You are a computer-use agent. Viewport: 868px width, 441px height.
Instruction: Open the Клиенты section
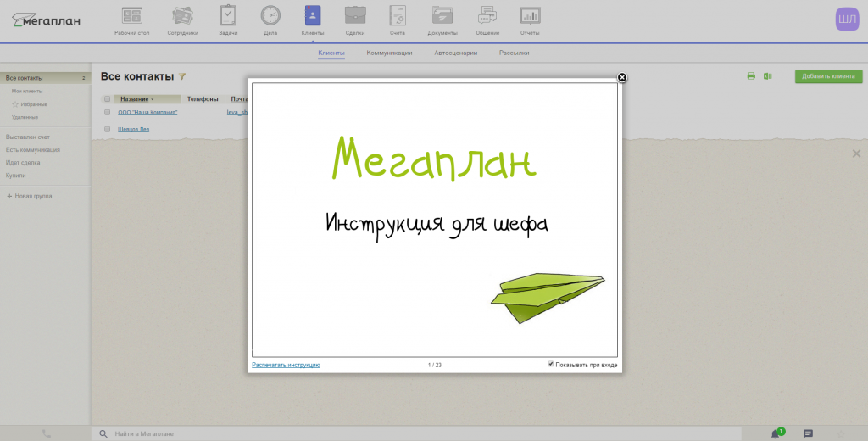pyautogui.click(x=313, y=21)
